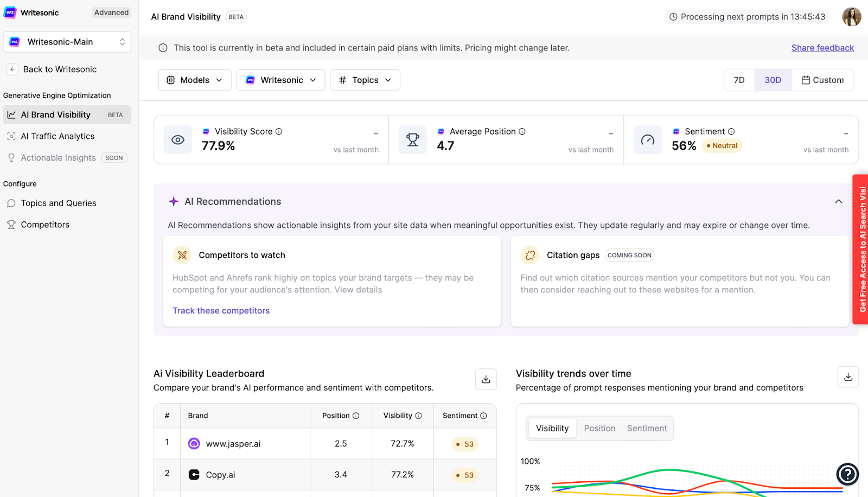Click the Citation gaps icon

coord(530,255)
